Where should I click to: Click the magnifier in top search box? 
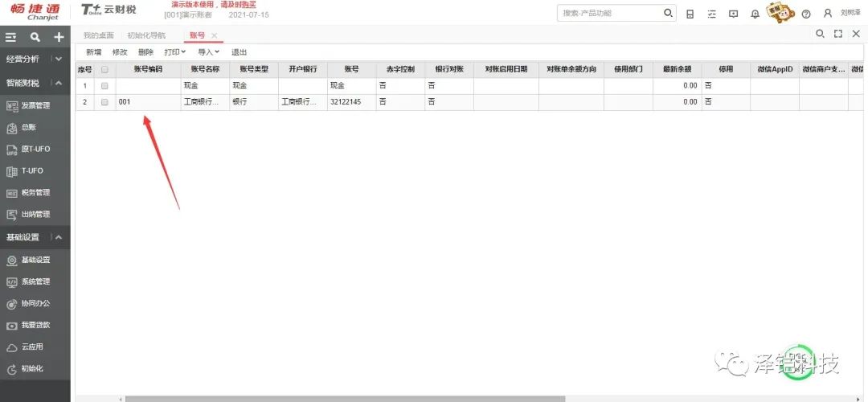[668, 13]
